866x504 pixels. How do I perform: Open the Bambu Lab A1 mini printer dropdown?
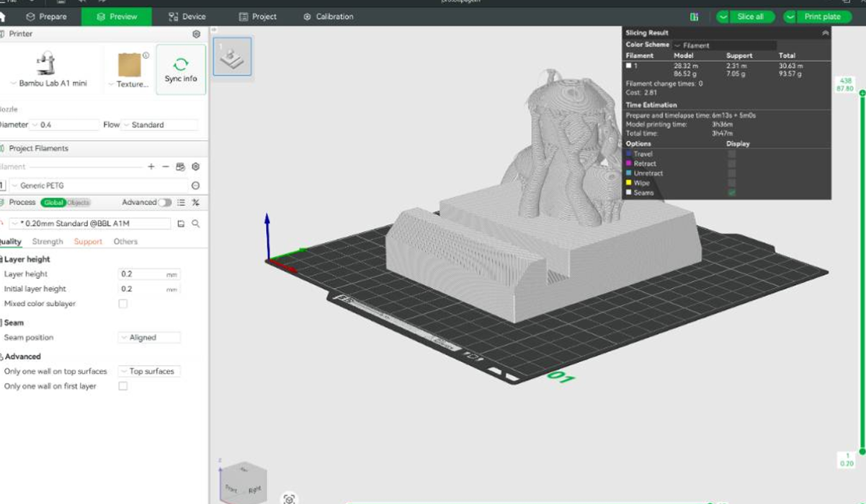tap(48, 84)
